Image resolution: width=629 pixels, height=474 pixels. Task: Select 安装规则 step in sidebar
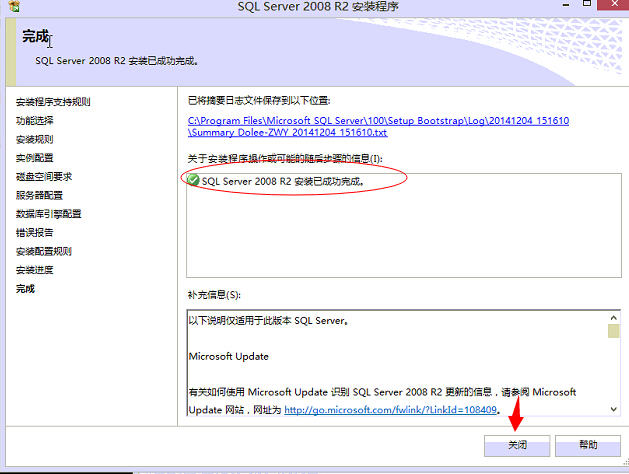click(x=34, y=139)
